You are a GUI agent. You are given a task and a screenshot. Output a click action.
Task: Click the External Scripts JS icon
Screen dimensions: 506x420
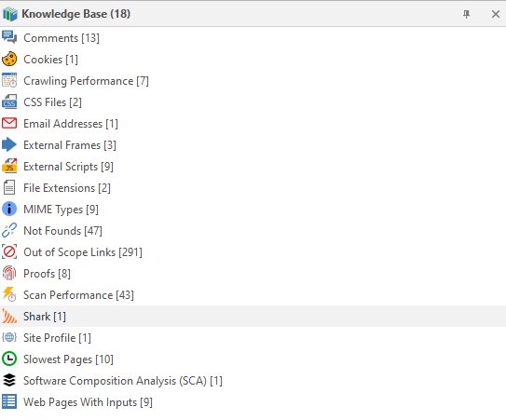click(9, 166)
